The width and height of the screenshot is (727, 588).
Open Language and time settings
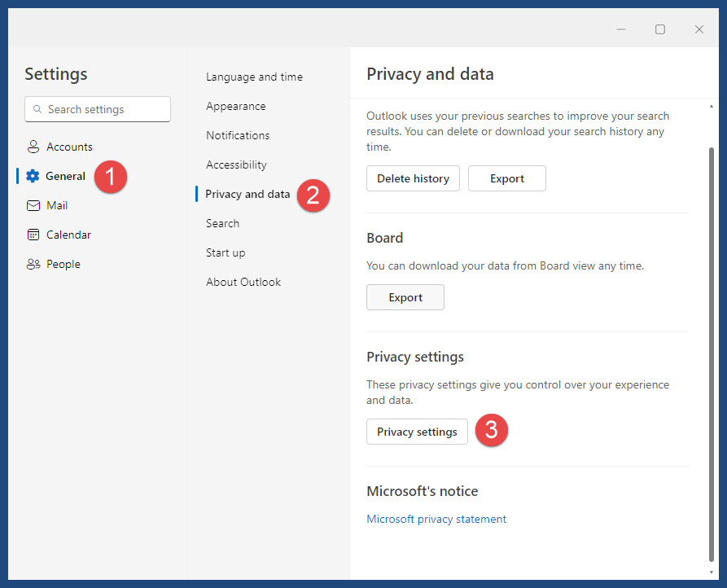point(254,77)
